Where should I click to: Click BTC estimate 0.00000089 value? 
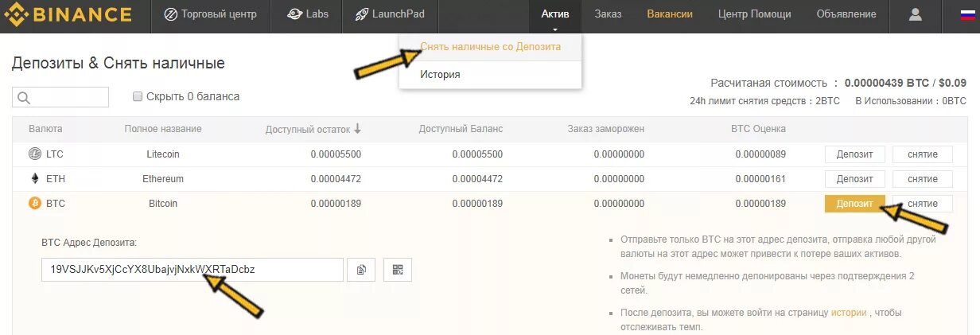[760, 154]
